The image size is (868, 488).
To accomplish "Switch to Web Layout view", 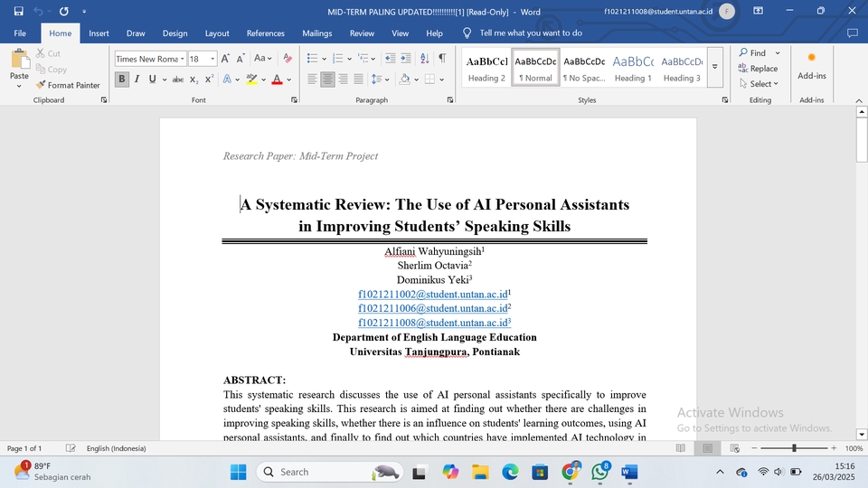I will coord(734,448).
